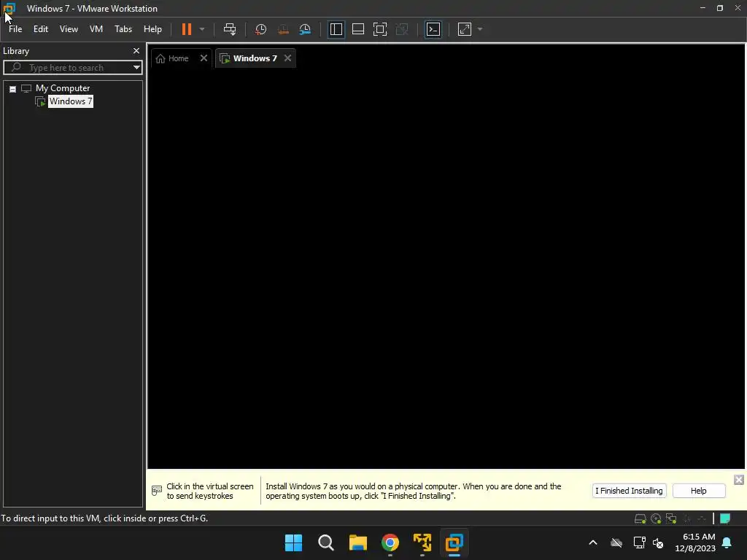
Task: Click the yellow arrows app on taskbar
Action: [422, 542]
